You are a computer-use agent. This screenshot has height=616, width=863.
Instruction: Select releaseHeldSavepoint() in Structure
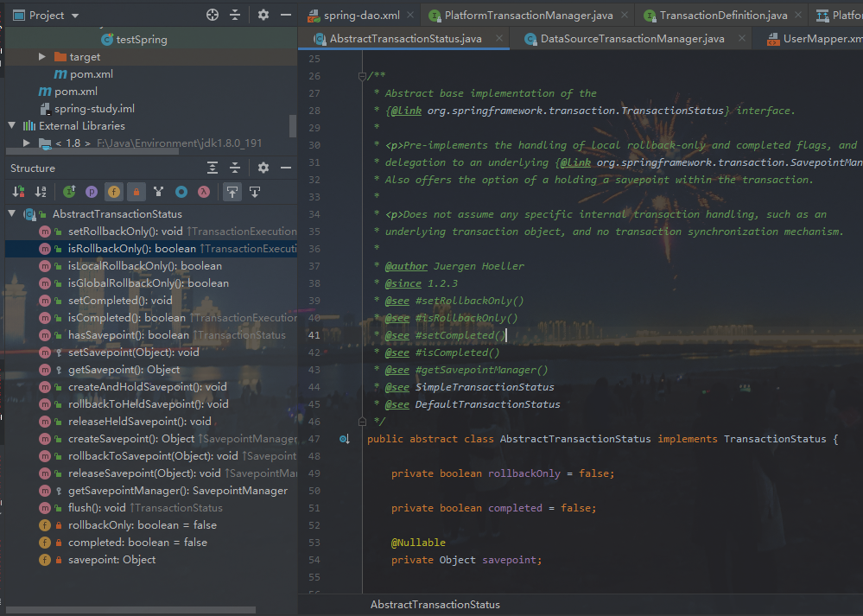tap(139, 422)
